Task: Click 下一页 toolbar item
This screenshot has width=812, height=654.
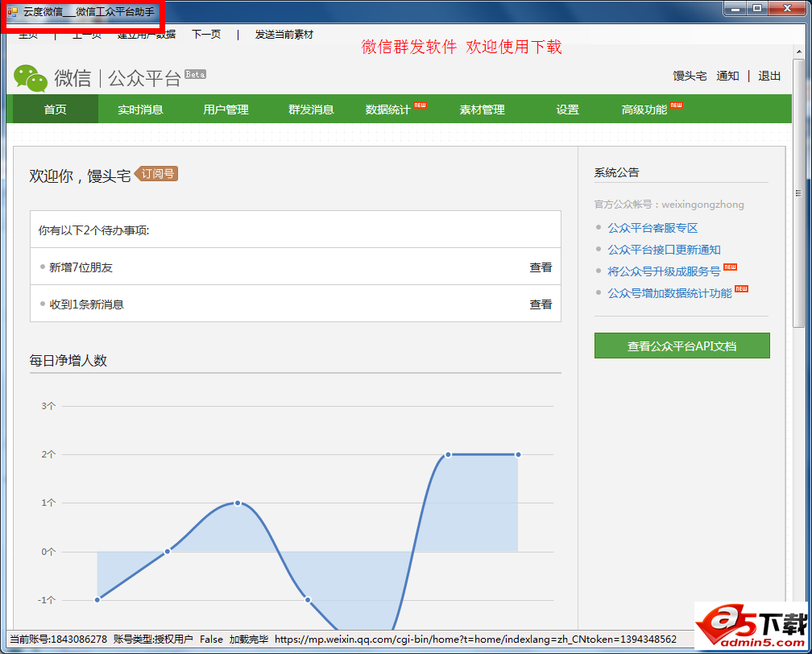Action: click(206, 34)
